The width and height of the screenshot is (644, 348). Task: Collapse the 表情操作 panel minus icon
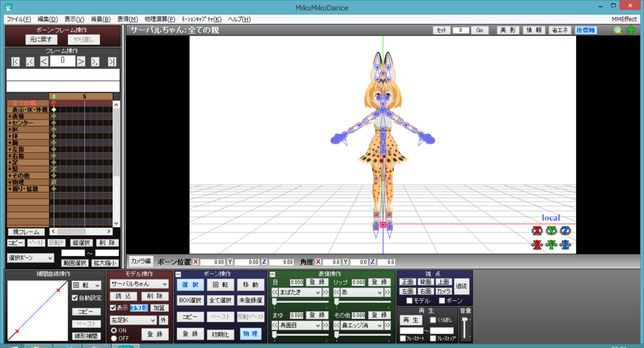272,274
